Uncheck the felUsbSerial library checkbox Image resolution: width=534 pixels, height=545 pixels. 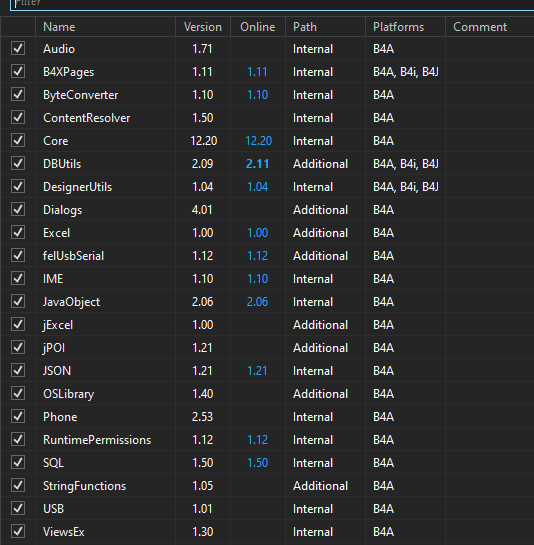18,255
